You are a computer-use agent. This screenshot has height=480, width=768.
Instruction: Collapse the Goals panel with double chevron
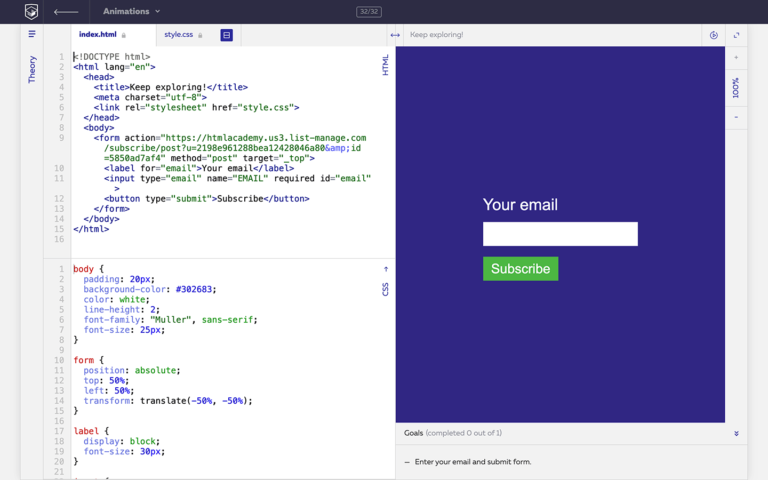pyautogui.click(x=736, y=433)
